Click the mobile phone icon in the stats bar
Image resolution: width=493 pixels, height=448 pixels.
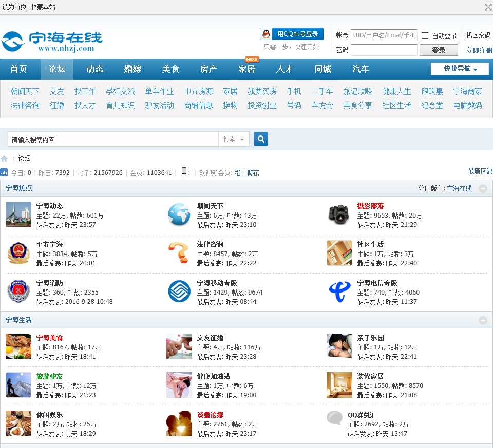pyautogui.click(x=184, y=171)
